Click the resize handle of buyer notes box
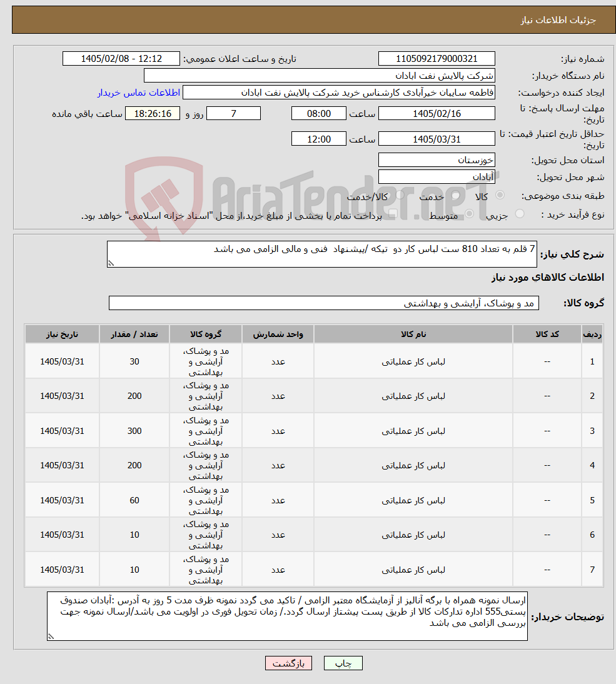 tap(51, 636)
